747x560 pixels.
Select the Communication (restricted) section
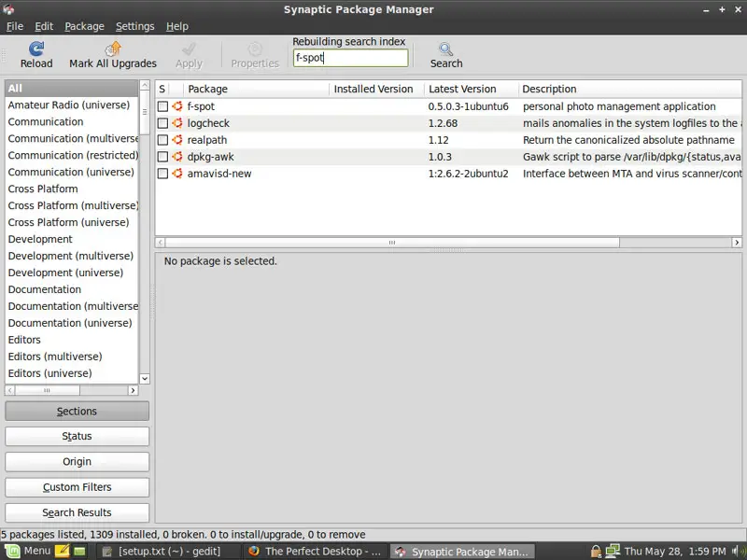73,155
